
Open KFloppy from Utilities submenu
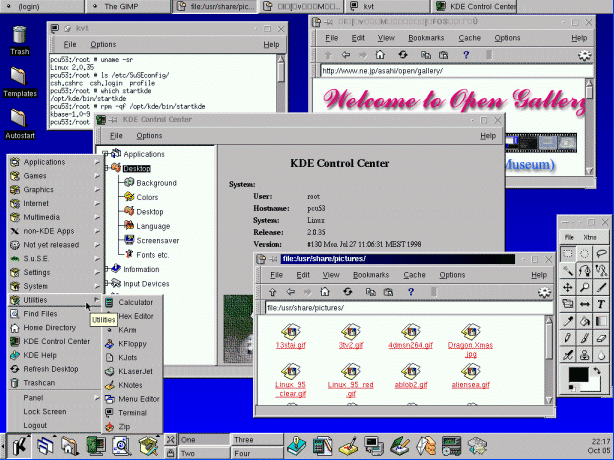[132, 344]
